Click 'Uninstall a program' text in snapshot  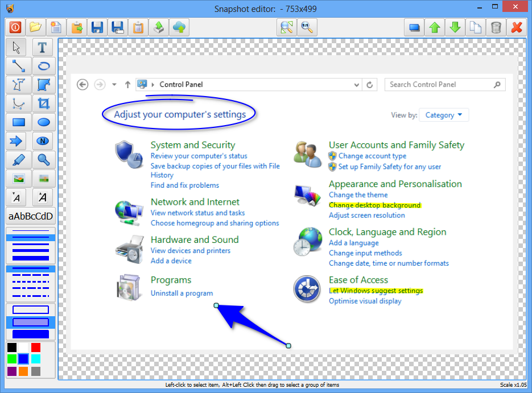tap(182, 293)
